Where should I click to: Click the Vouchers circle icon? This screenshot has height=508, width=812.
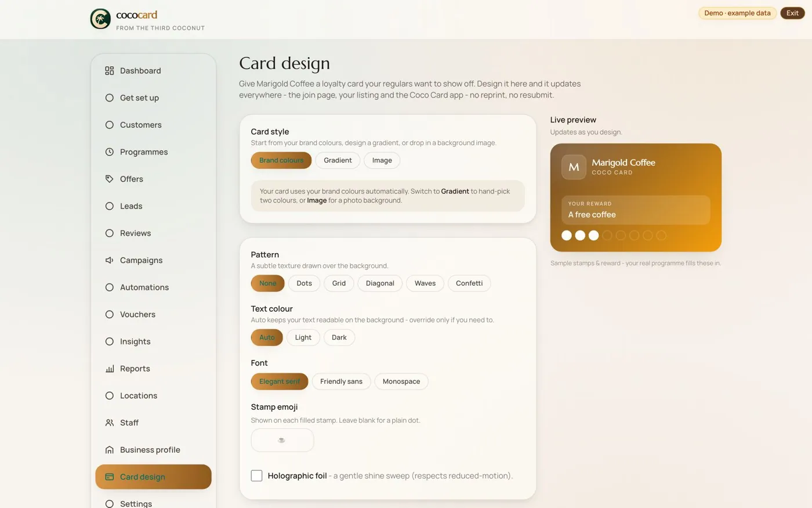pyautogui.click(x=109, y=315)
